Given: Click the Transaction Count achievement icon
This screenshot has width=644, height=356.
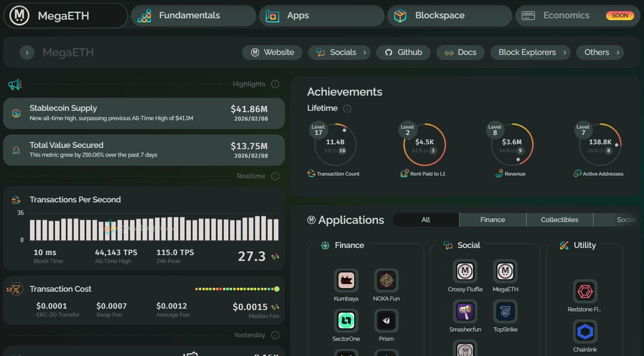Looking at the screenshot, I should tap(311, 173).
